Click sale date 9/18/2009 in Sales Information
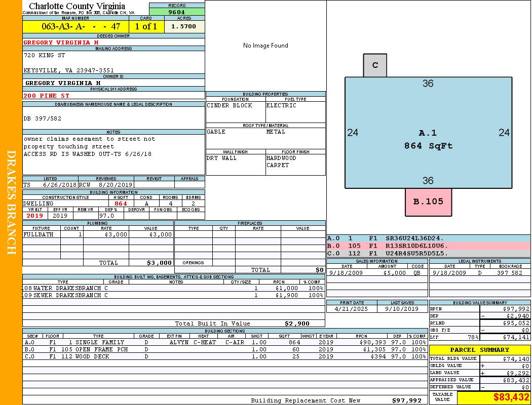532x405 pixels. coord(346,273)
